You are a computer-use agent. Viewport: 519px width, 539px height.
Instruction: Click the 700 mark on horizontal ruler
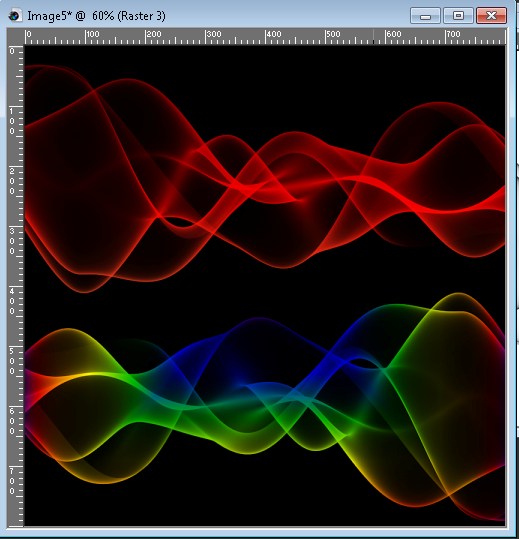tap(453, 34)
